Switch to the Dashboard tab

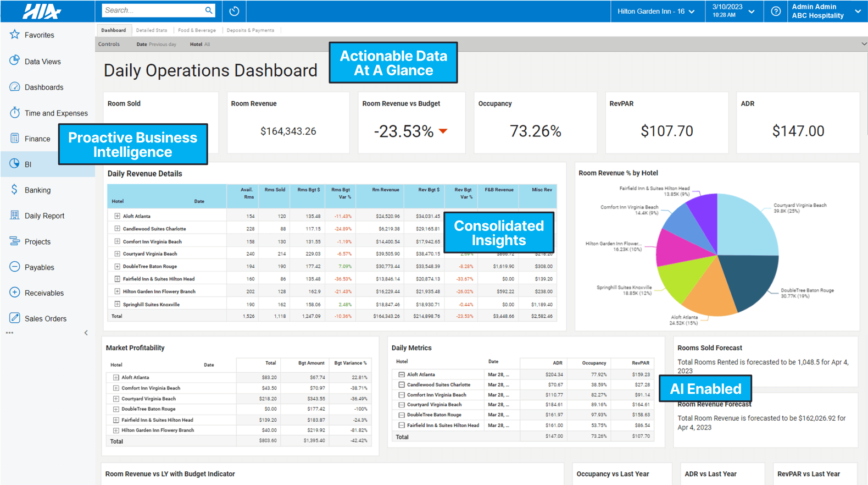click(x=113, y=30)
